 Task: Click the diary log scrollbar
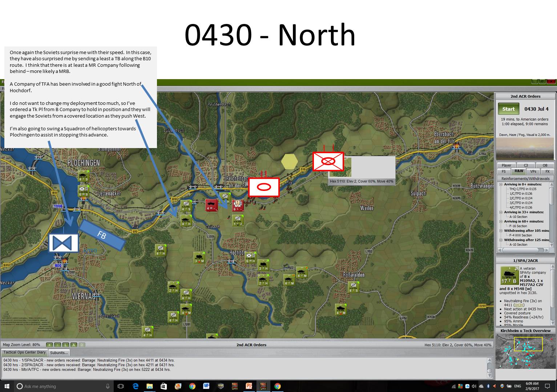[490, 367]
